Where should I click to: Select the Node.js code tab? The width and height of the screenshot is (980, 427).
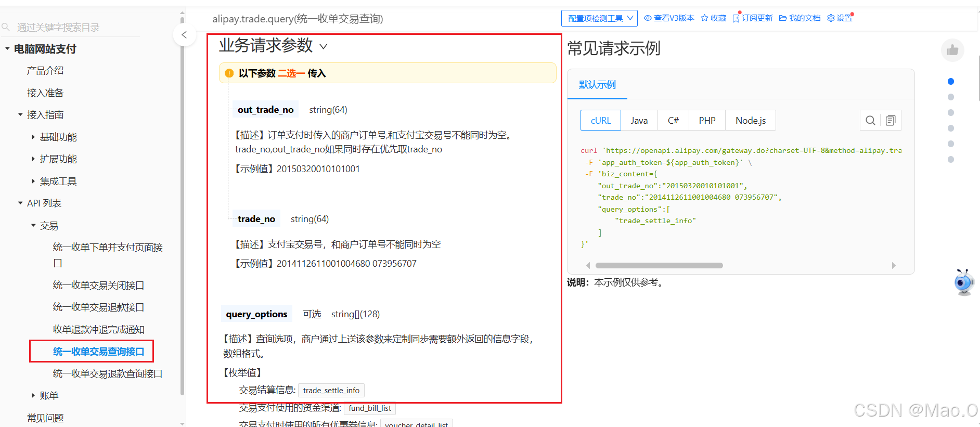pyautogui.click(x=751, y=121)
